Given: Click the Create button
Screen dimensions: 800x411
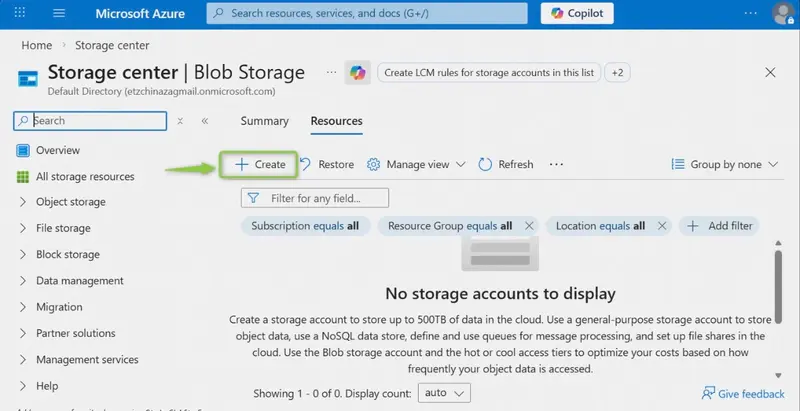Looking at the screenshot, I should pyautogui.click(x=259, y=164).
